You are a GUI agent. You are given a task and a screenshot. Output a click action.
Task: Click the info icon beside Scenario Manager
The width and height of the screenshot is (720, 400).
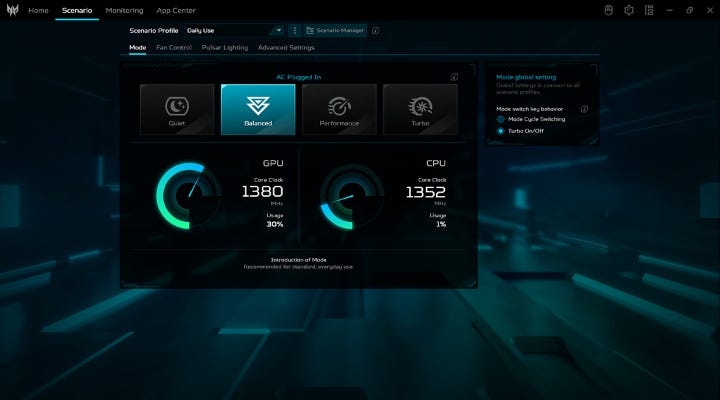pos(376,30)
